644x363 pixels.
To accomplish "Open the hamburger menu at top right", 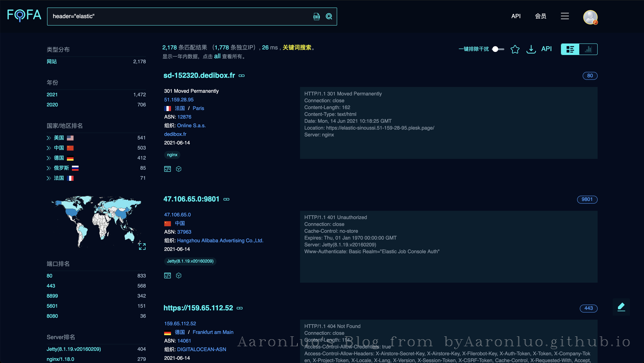I will 565,16.
